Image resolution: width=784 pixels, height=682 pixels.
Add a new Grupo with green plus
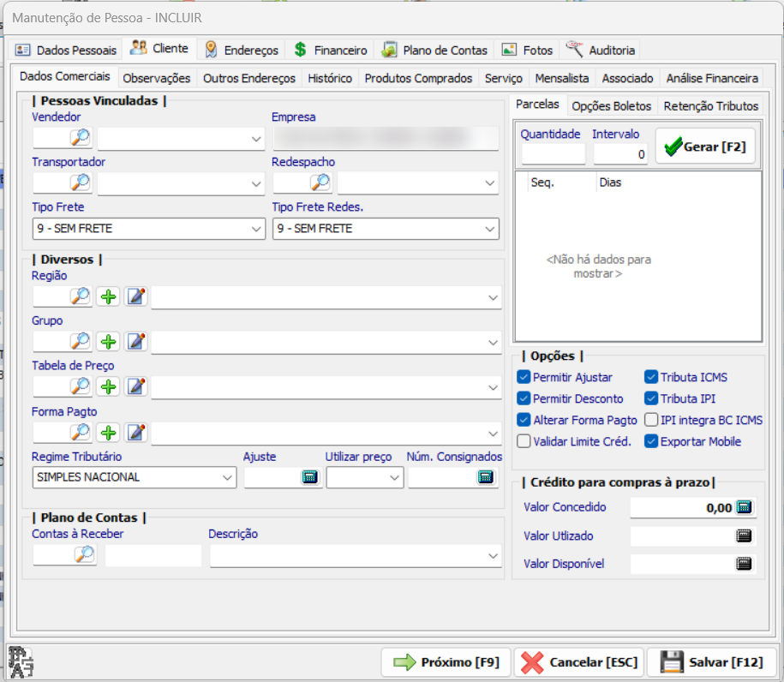(109, 342)
